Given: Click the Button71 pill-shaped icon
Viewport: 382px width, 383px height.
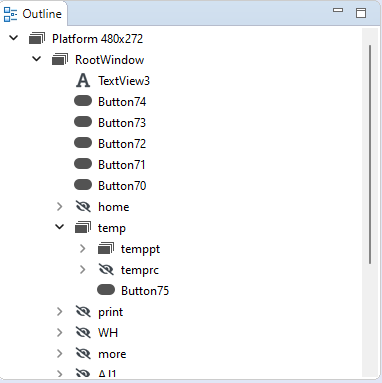Looking at the screenshot, I should tap(83, 164).
